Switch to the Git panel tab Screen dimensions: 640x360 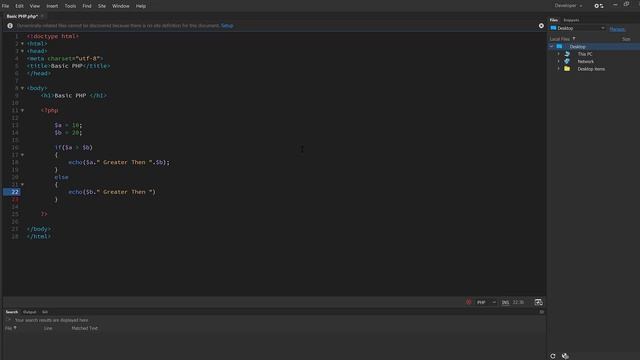(45, 312)
